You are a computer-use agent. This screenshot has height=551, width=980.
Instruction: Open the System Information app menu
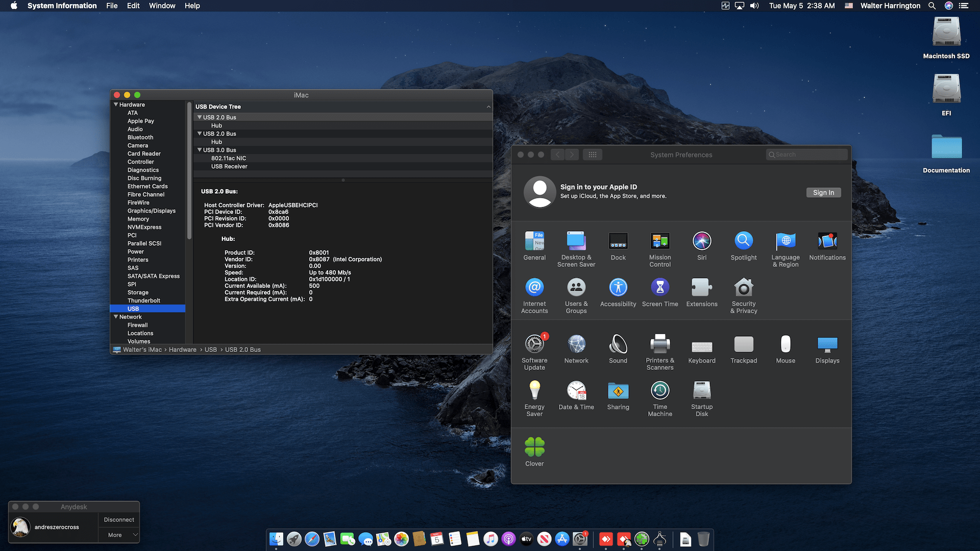62,6
